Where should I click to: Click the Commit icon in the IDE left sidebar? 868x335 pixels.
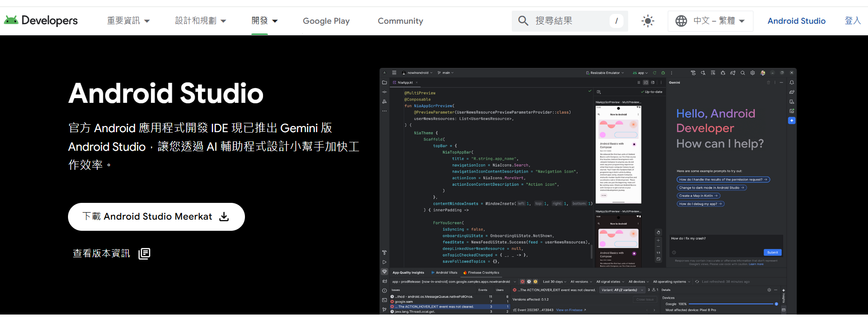pyautogui.click(x=385, y=92)
